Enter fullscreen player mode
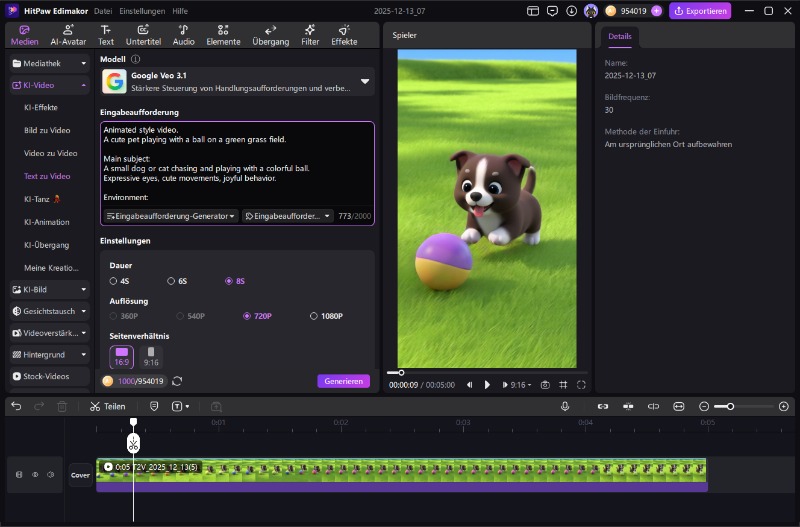800x527 pixels. tap(581, 385)
